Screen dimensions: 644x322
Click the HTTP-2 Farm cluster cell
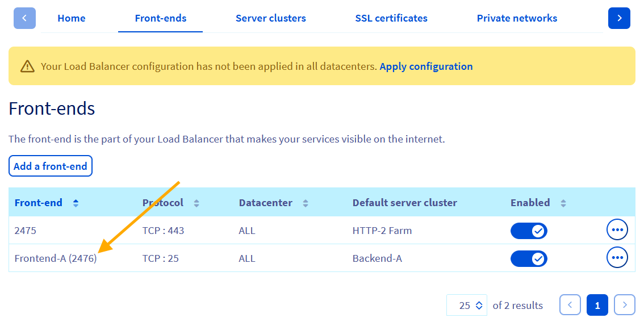pos(382,231)
